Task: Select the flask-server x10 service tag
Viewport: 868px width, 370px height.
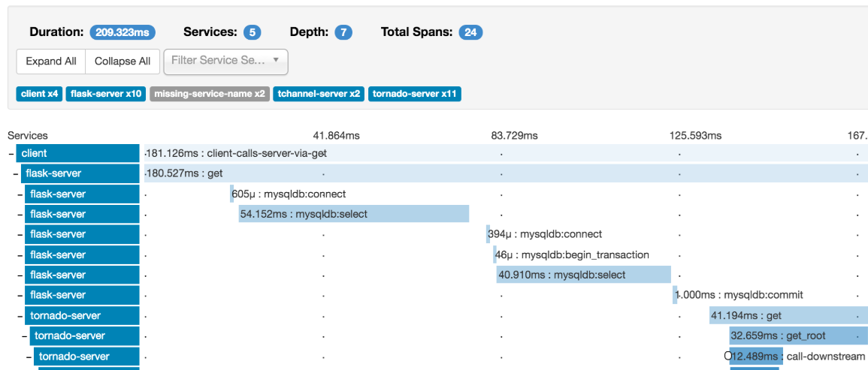Action: (x=106, y=94)
